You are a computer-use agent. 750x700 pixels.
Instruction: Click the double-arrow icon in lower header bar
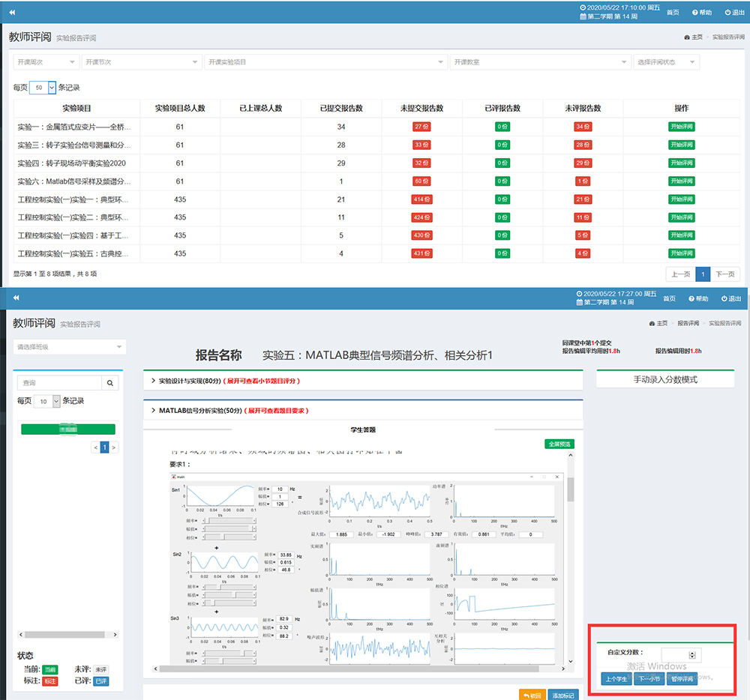(15, 298)
